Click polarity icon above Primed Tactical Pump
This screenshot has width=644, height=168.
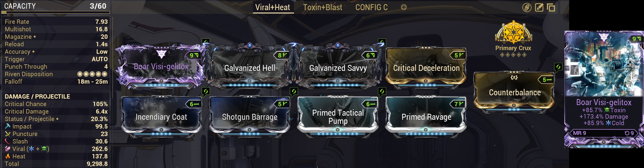click(x=382, y=92)
